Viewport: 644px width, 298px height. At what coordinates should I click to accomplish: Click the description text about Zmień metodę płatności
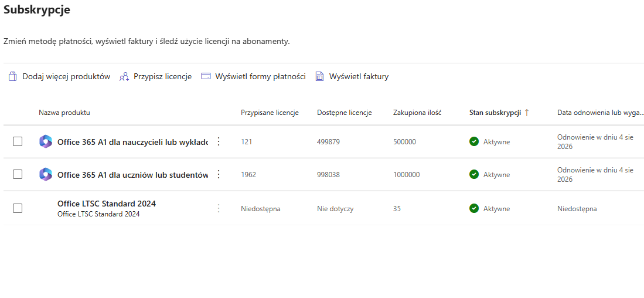click(146, 42)
